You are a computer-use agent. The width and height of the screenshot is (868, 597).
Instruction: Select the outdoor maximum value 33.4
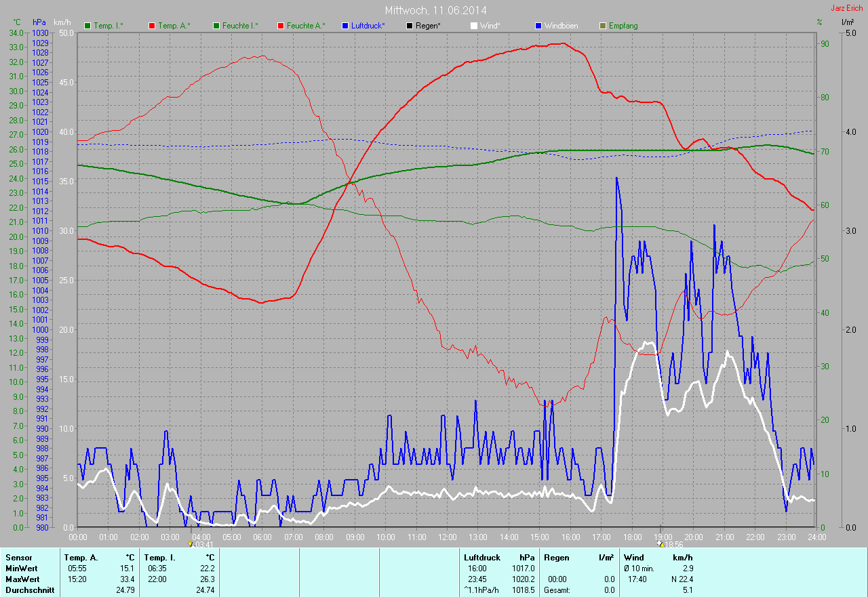click(129, 579)
